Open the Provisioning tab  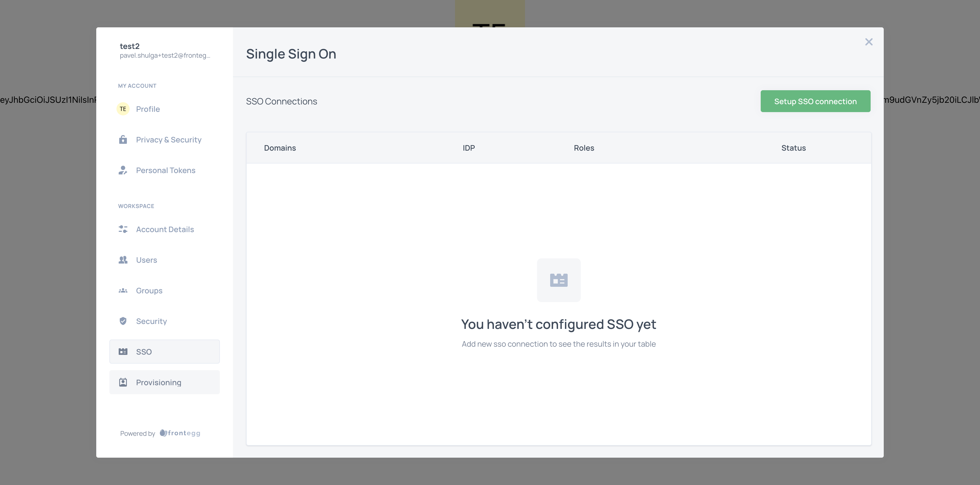pyautogui.click(x=159, y=382)
